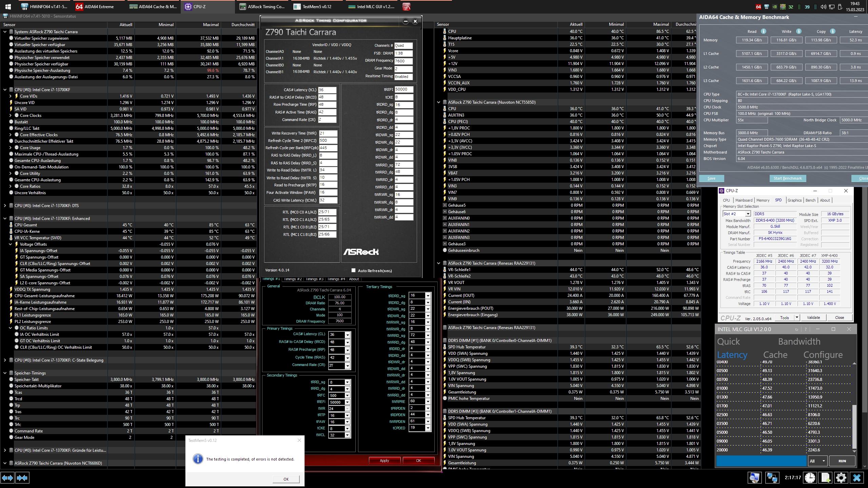This screenshot has height=488, width=868.
Task: Click the red OK button in timings dialog
Action: (418, 461)
